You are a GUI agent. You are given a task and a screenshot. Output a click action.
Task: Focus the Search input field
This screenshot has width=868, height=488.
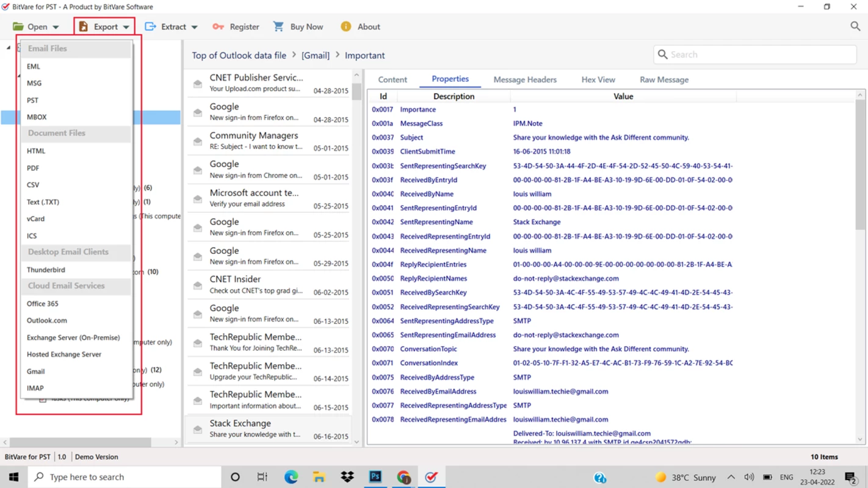pos(755,54)
